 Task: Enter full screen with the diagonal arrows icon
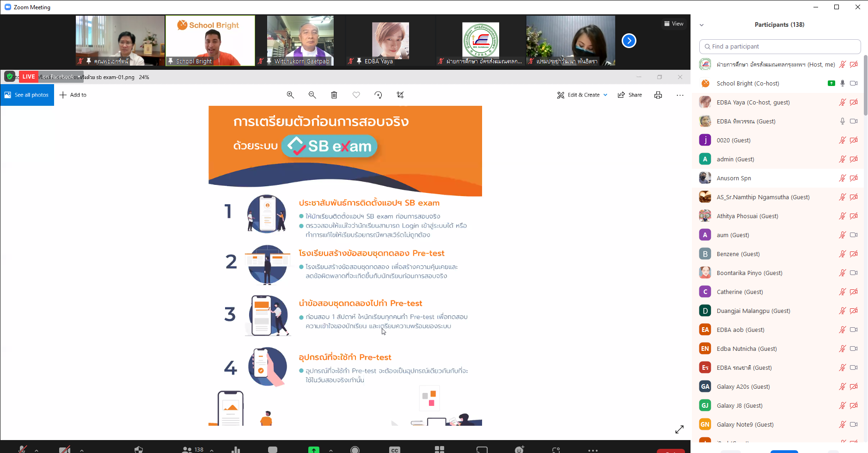679,429
